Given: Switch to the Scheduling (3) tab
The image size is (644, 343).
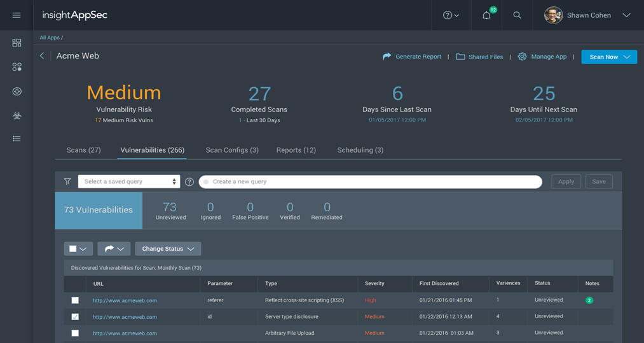Looking at the screenshot, I should (x=360, y=150).
